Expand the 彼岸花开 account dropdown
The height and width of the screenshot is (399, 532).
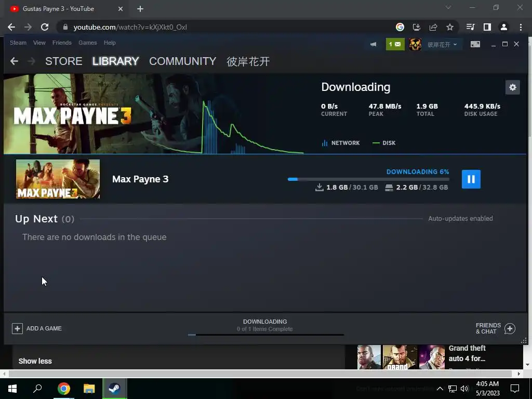pyautogui.click(x=442, y=45)
